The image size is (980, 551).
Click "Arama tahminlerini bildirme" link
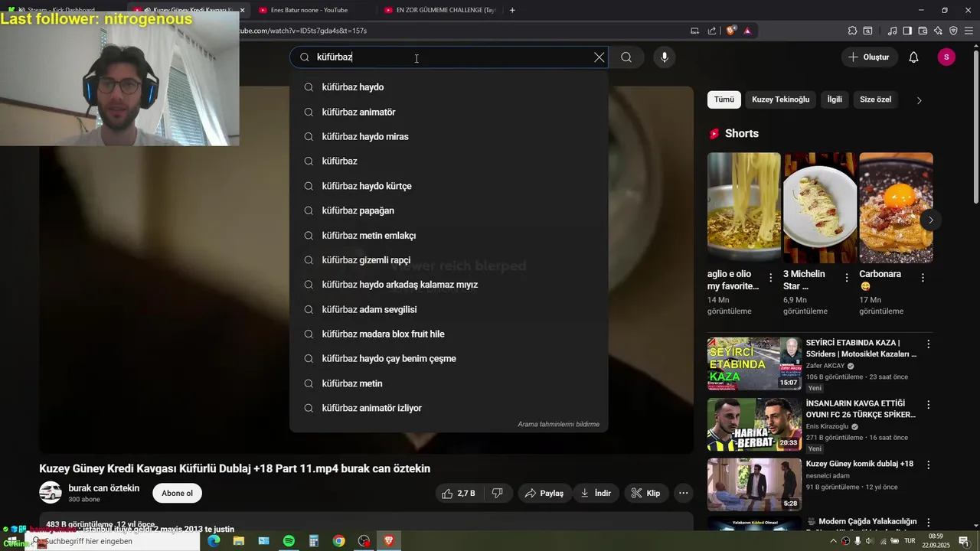[558, 424]
